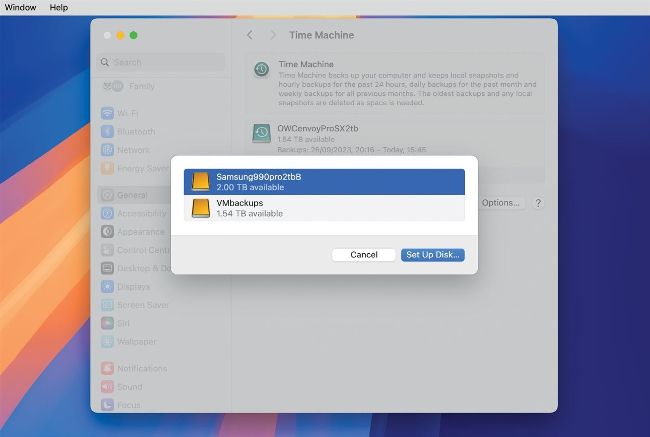The image size is (650, 437).
Task: Click the Search field in sidebar
Action: click(x=160, y=62)
